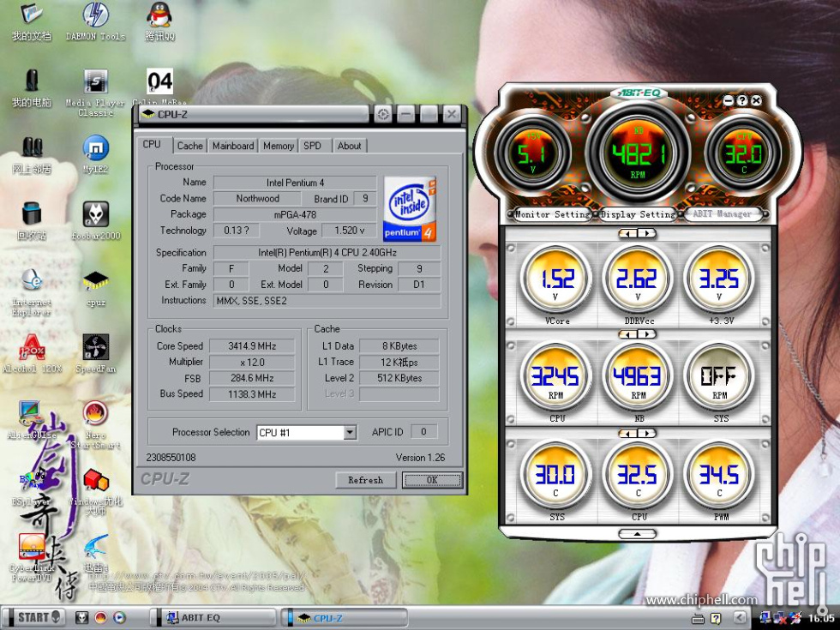840x630 pixels.
Task: Click the tray question mark help icon
Action: point(716,619)
